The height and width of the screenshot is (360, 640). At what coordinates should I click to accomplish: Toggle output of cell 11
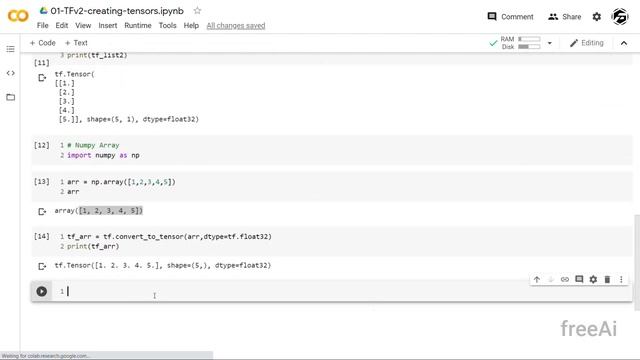pos(42,78)
